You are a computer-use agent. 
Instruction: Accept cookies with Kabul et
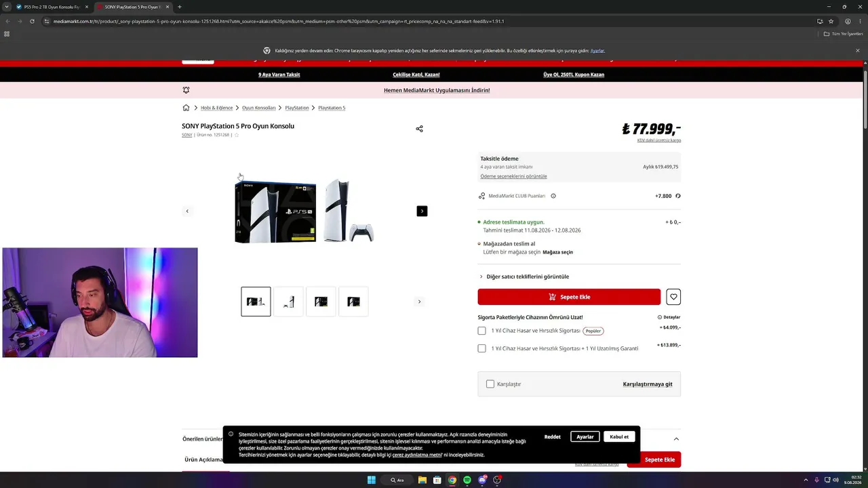pyautogui.click(x=619, y=436)
